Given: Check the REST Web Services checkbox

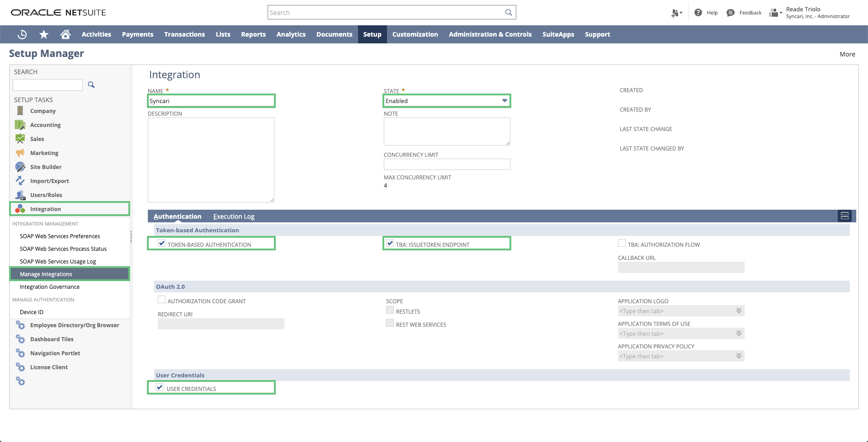Looking at the screenshot, I should (390, 323).
